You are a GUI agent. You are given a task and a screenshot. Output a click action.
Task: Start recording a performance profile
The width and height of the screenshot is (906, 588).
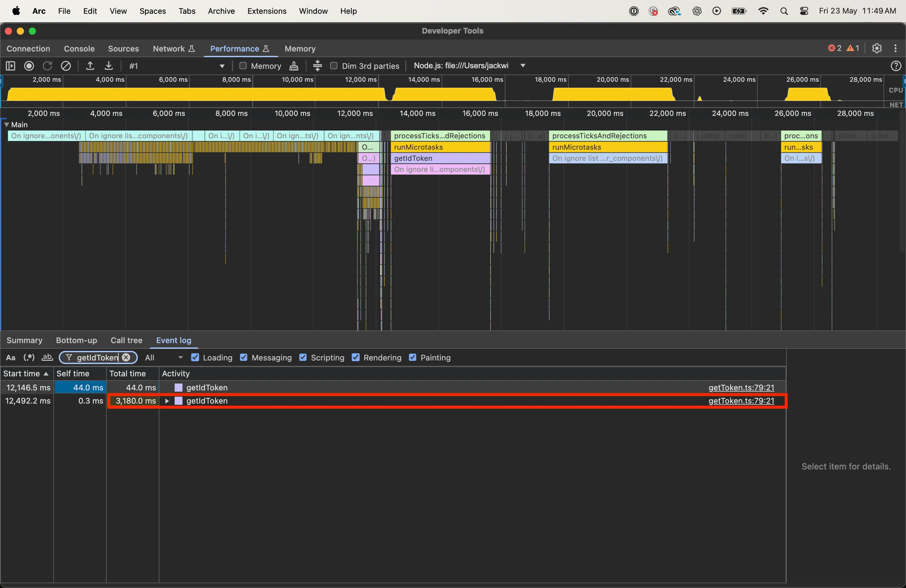click(x=29, y=66)
